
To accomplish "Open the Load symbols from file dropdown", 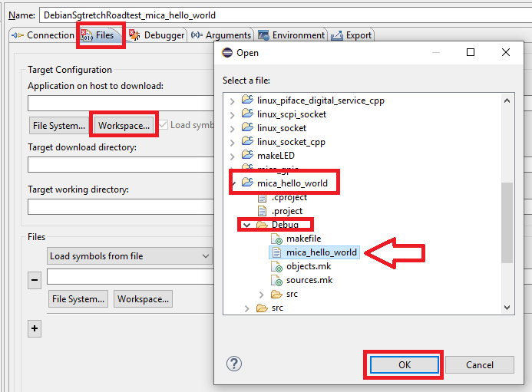I will [130, 256].
